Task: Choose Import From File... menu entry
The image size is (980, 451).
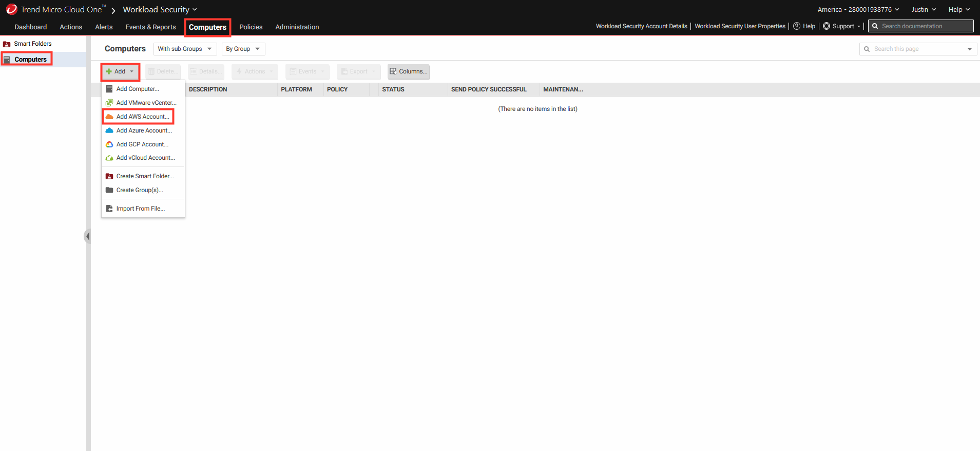Action: click(x=143, y=209)
